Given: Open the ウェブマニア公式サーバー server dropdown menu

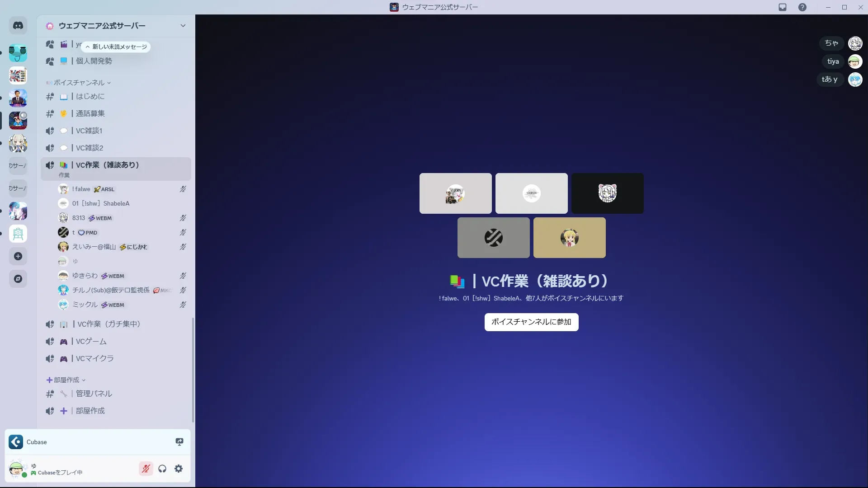Looking at the screenshot, I should tap(183, 26).
